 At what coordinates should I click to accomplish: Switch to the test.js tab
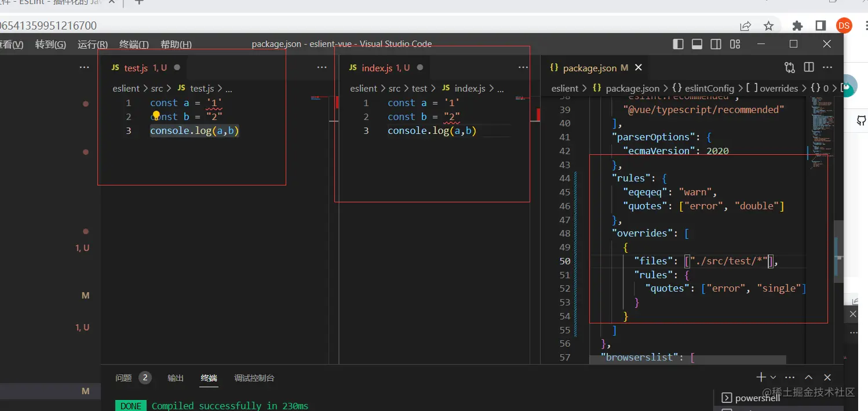tap(143, 68)
